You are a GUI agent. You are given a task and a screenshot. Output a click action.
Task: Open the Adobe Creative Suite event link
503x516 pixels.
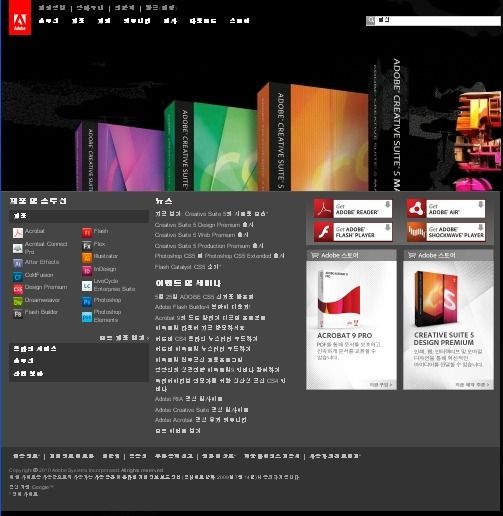[x=202, y=410]
